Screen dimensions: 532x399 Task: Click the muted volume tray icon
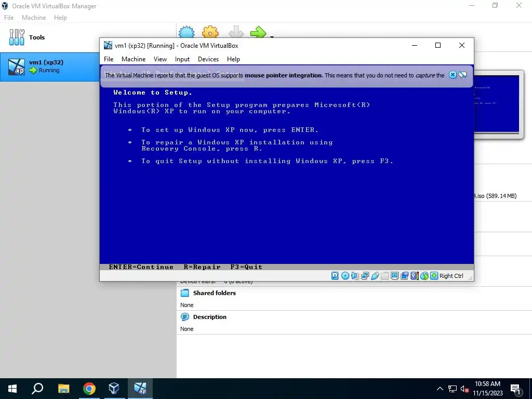464,389
